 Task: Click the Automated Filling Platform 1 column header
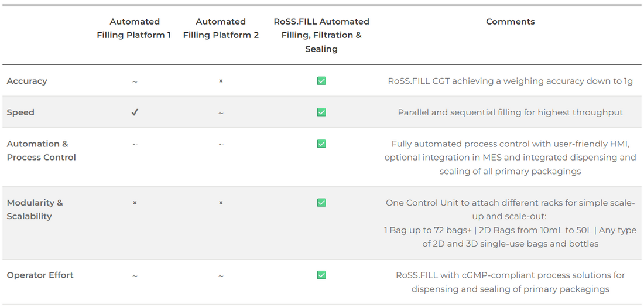[134, 28]
